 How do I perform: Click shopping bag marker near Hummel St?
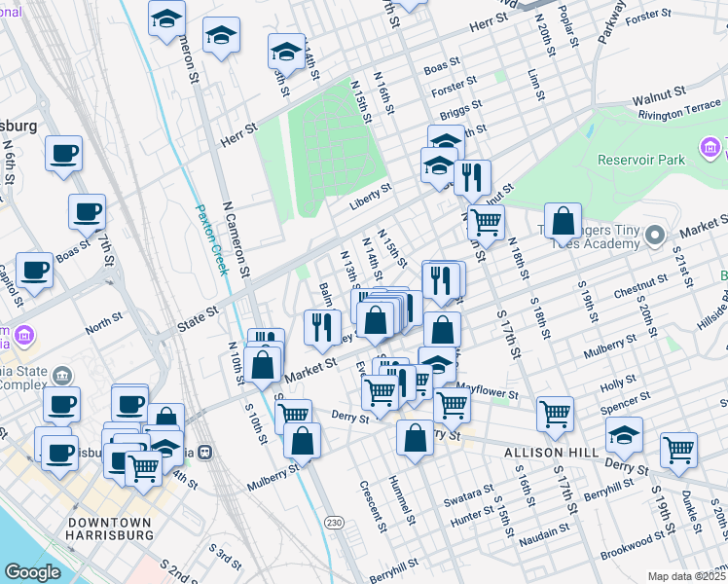point(416,440)
